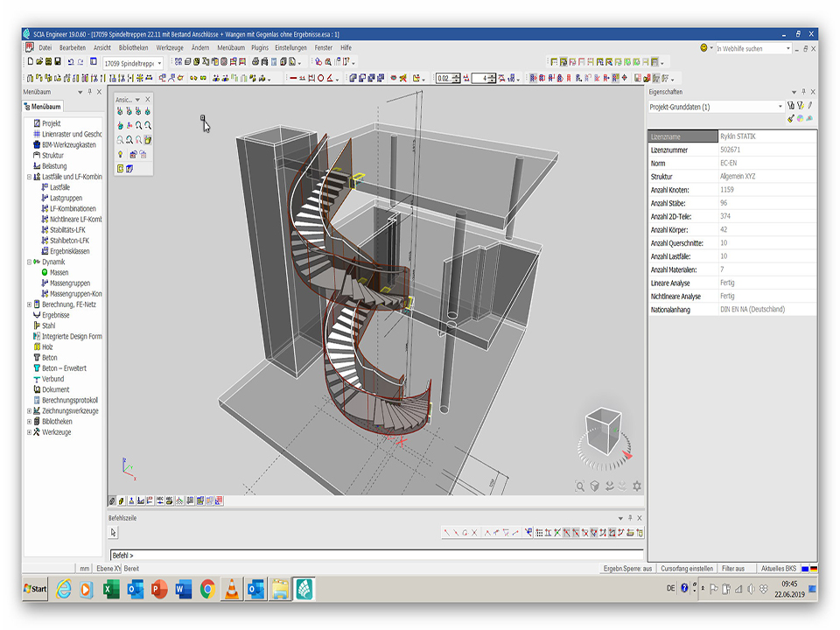Toggle 'Filter aus' in status bar
The image size is (840, 630).
[732, 568]
